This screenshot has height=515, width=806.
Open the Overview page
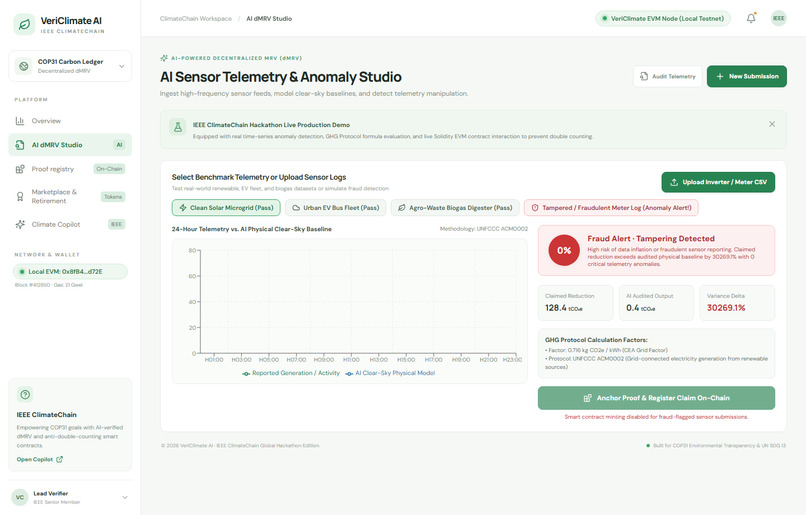70,121
